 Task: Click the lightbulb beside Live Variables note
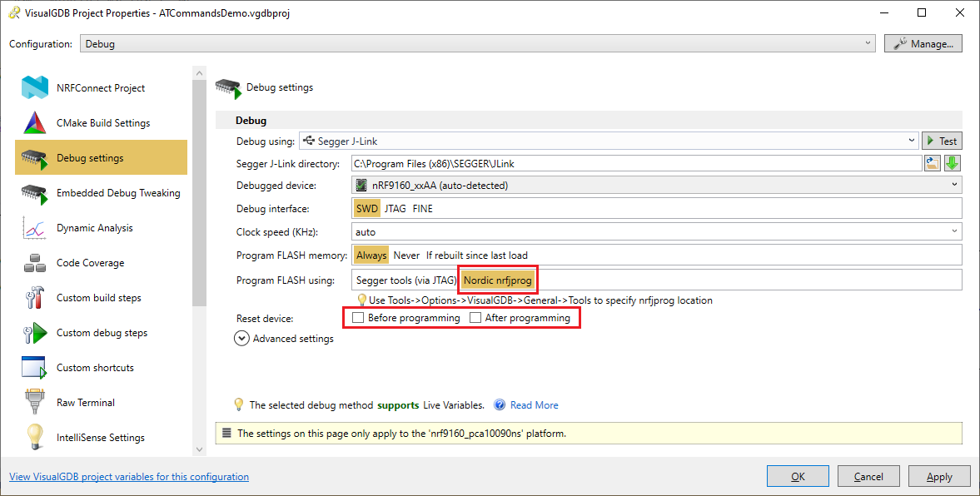pyautogui.click(x=239, y=404)
